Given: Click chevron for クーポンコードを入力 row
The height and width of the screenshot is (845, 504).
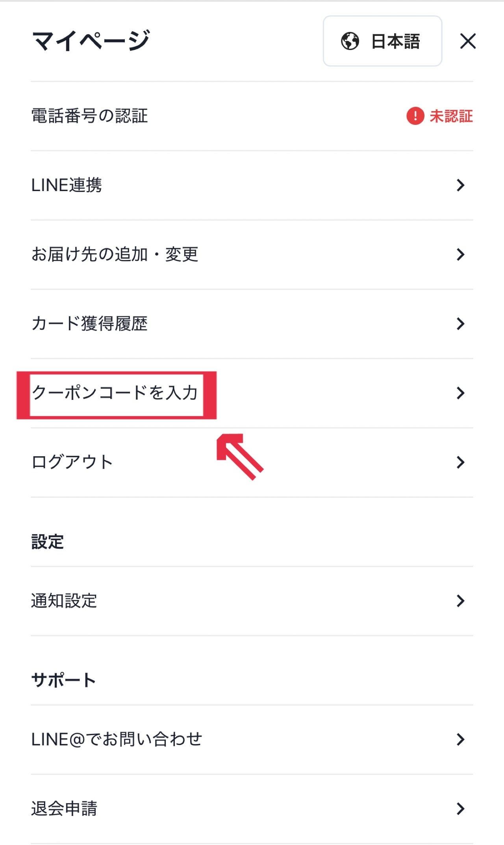Looking at the screenshot, I should 460,393.
